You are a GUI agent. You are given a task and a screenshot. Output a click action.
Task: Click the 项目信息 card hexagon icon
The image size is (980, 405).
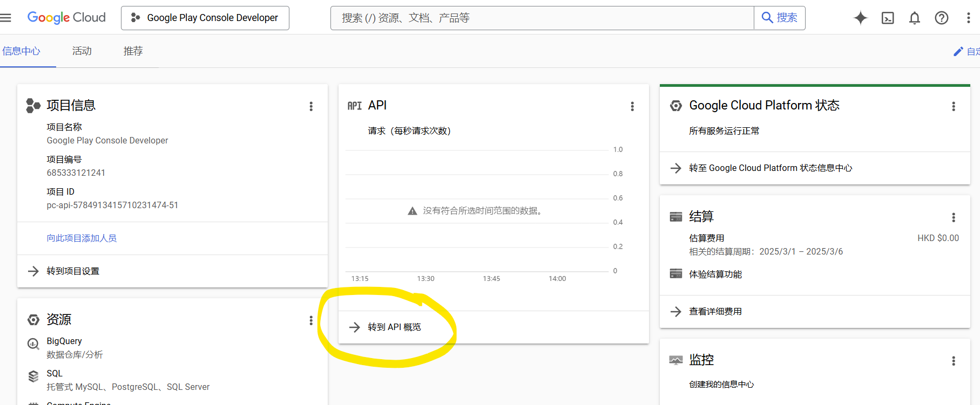[x=33, y=106]
